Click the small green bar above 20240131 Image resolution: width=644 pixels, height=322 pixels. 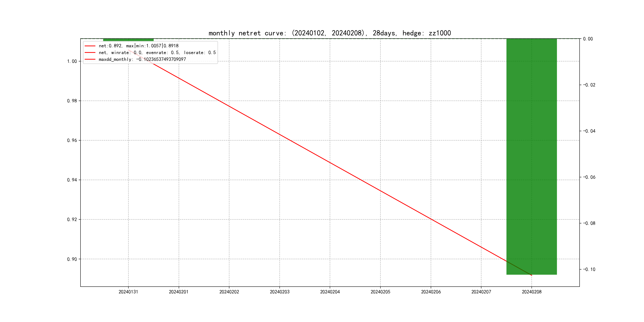click(128, 40)
